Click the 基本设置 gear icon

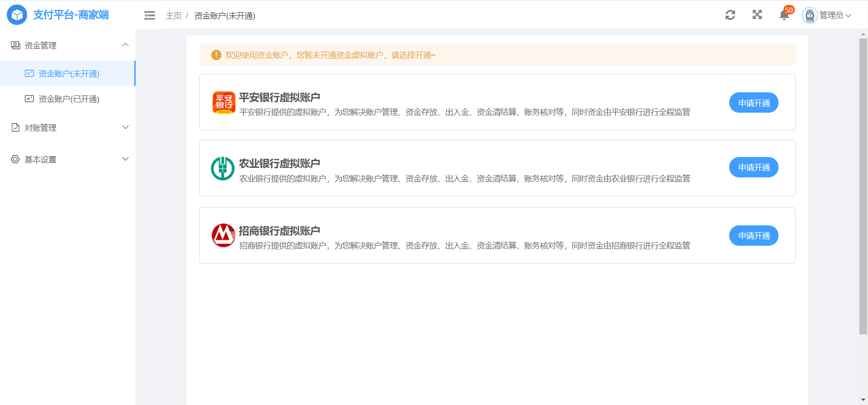[x=15, y=159]
